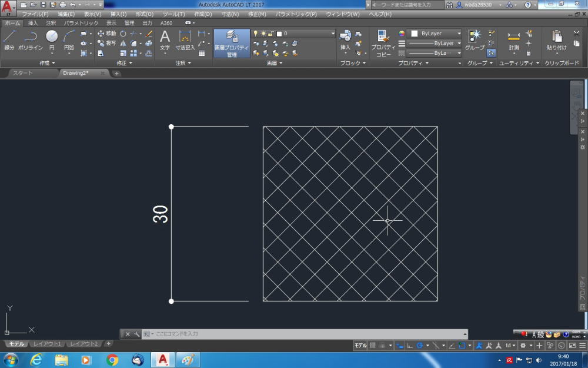588x368 pixels.
Task: Open the 1:1 annotation scale dropdown
Action: click(x=511, y=346)
